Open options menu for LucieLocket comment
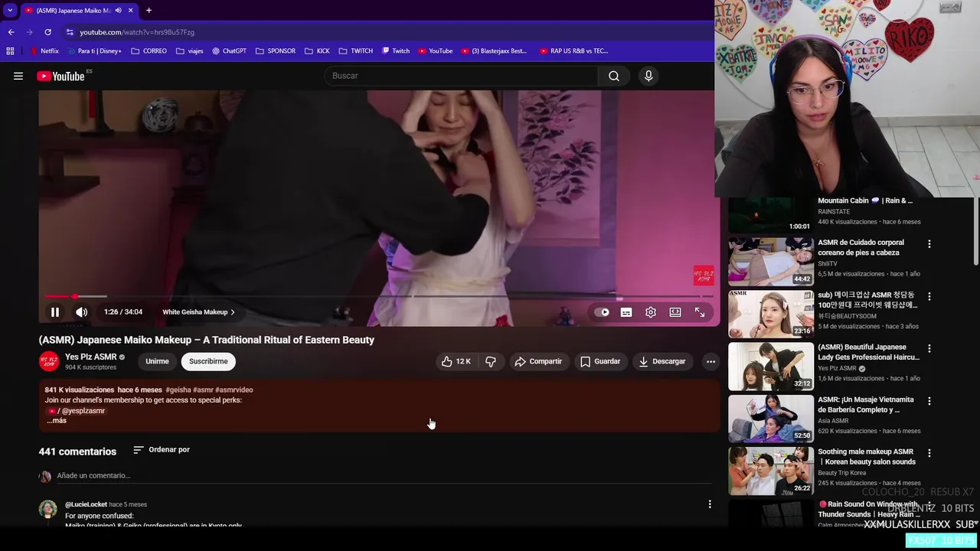The image size is (980, 551). 710,504
